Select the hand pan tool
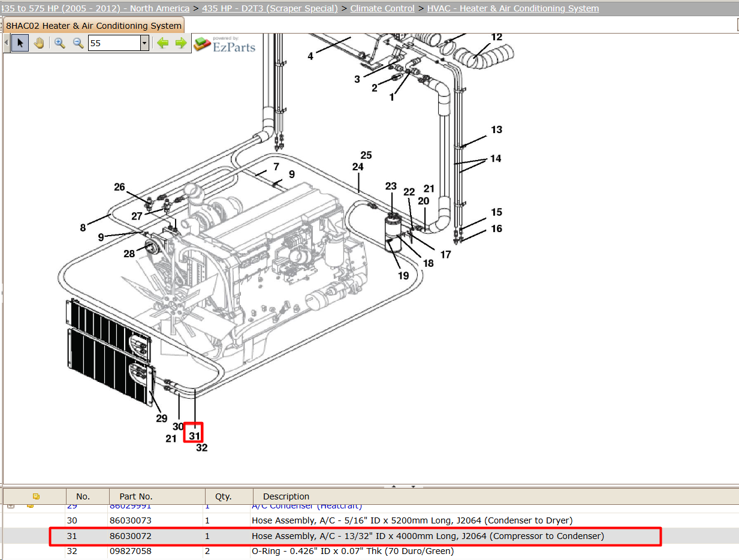Viewport: 739px width, 560px height. point(39,43)
